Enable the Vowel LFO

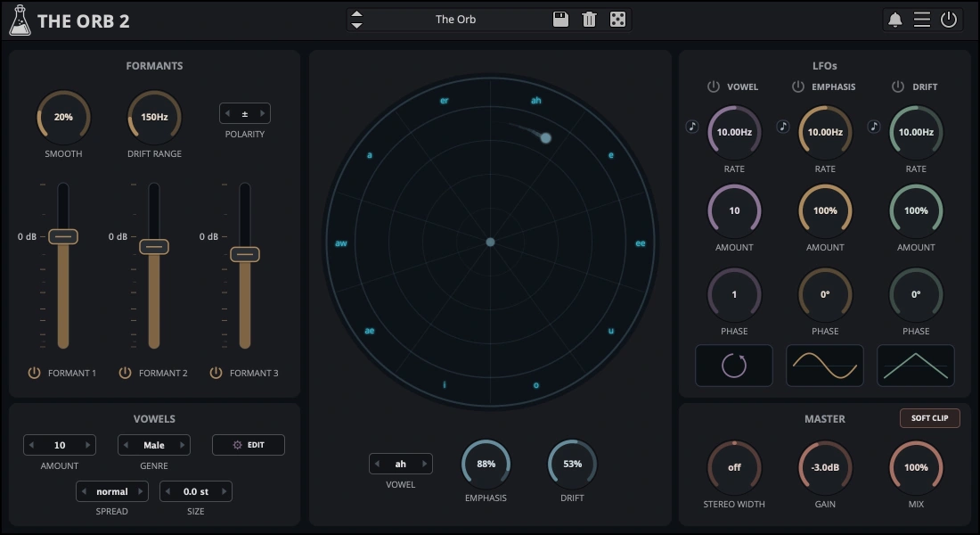point(713,87)
